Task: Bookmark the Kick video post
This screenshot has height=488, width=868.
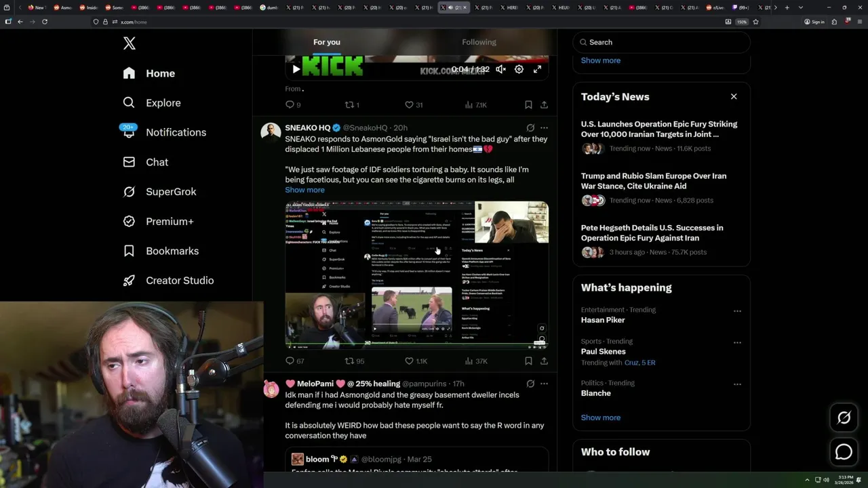Action: (528, 105)
